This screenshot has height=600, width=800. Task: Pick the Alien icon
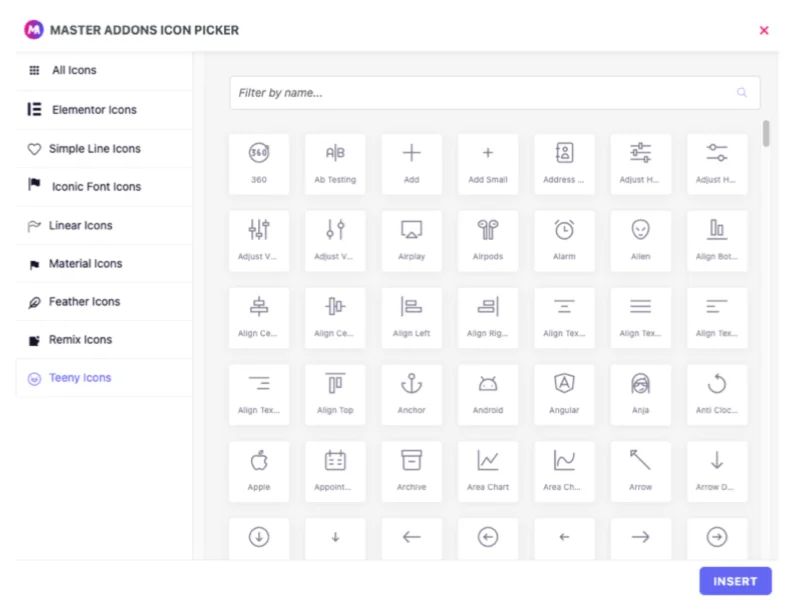tap(640, 241)
